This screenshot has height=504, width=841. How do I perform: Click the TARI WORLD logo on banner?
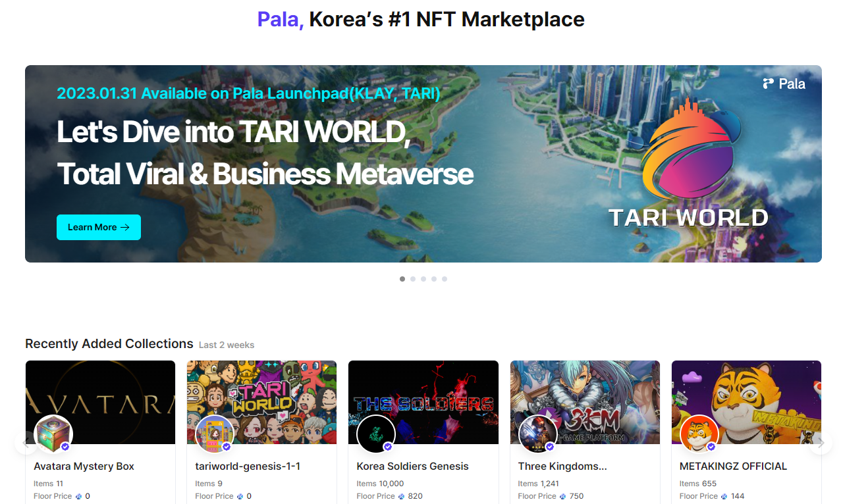(x=688, y=163)
